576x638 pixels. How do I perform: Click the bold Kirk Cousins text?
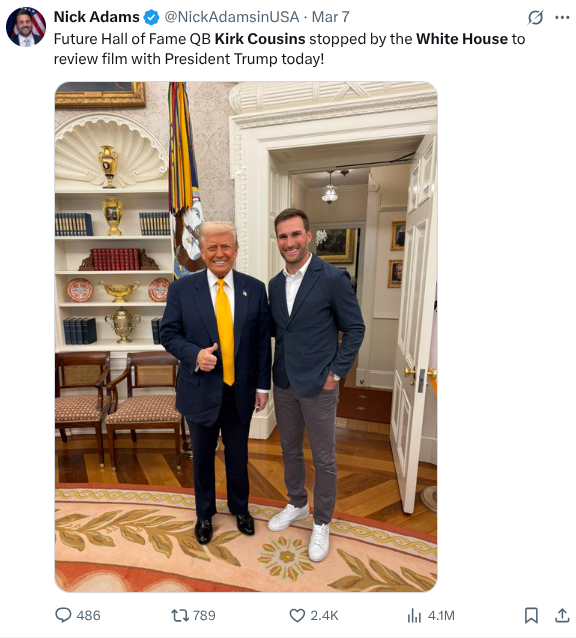pyautogui.click(x=260, y=39)
